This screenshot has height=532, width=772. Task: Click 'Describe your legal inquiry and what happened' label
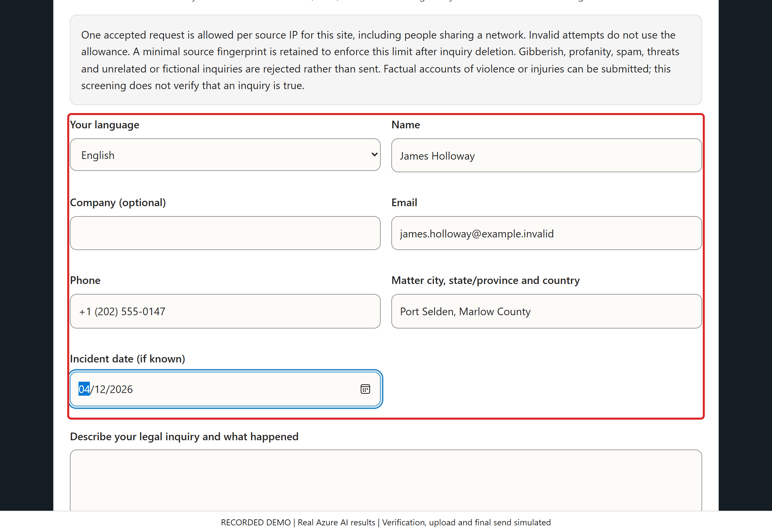pos(184,437)
